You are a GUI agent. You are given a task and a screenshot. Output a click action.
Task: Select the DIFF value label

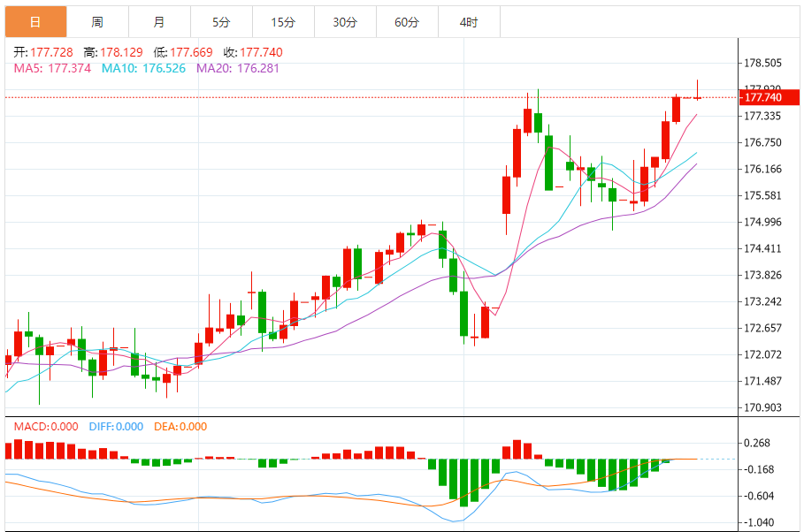[116, 427]
